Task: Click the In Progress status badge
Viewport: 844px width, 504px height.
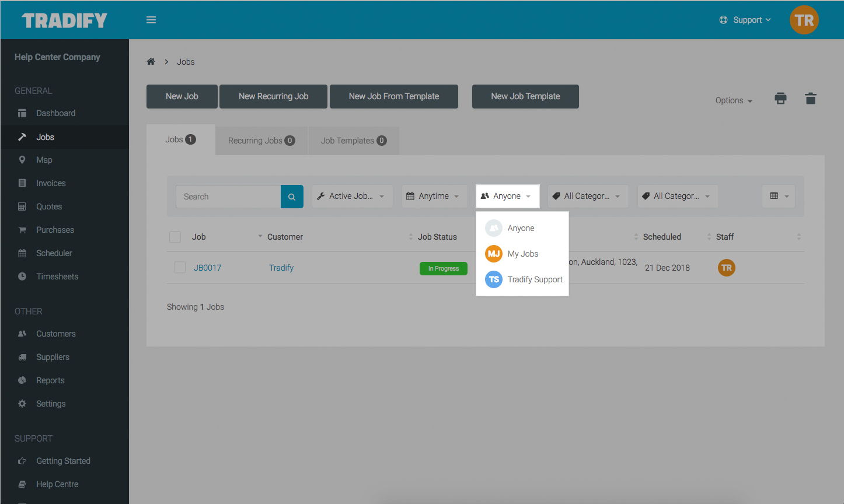Action: pyautogui.click(x=444, y=268)
